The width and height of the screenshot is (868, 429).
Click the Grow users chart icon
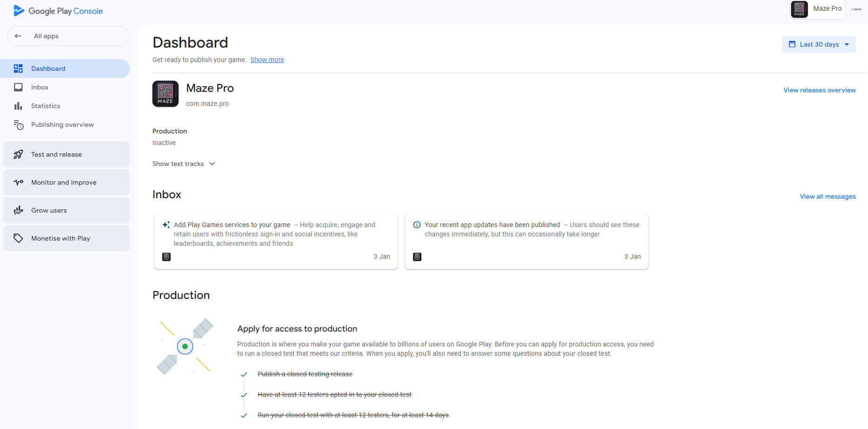click(18, 210)
